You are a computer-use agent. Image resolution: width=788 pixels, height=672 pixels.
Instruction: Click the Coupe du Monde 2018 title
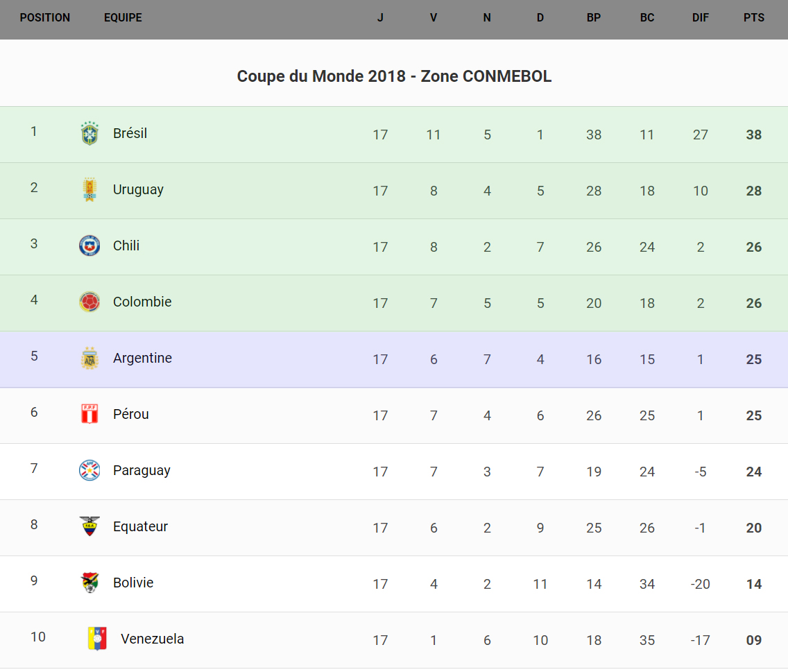pyautogui.click(x=394, y=76)
